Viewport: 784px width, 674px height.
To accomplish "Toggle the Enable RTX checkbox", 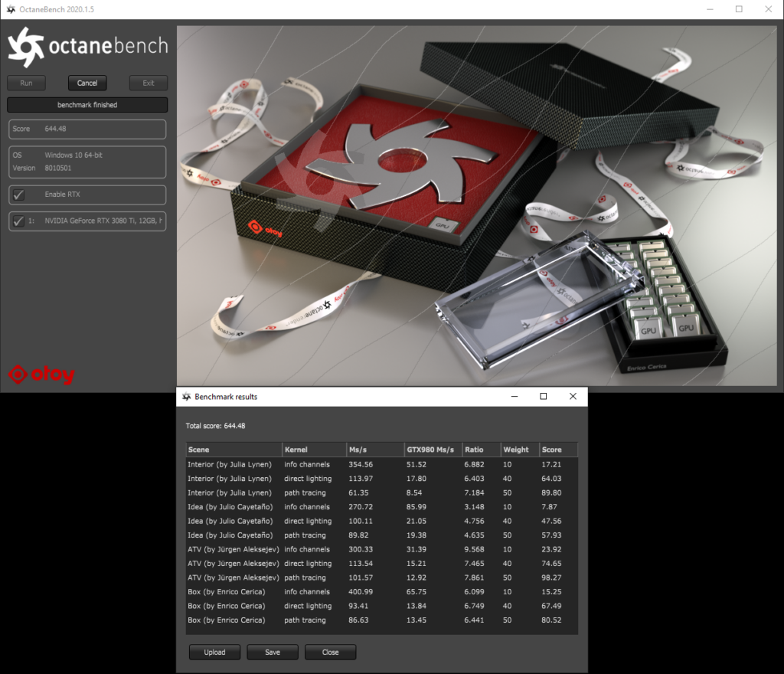I will (x=19, y=195).
